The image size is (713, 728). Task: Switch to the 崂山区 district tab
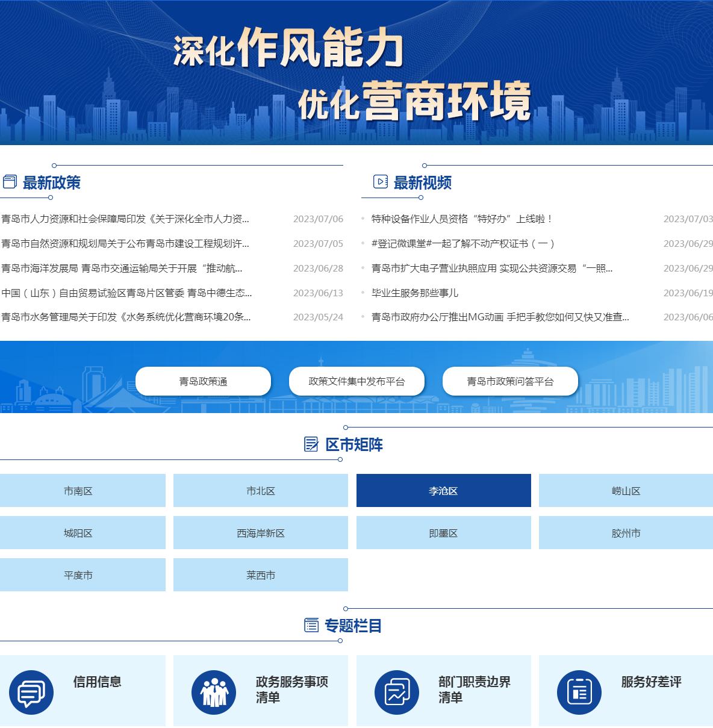tap(626, 491)
